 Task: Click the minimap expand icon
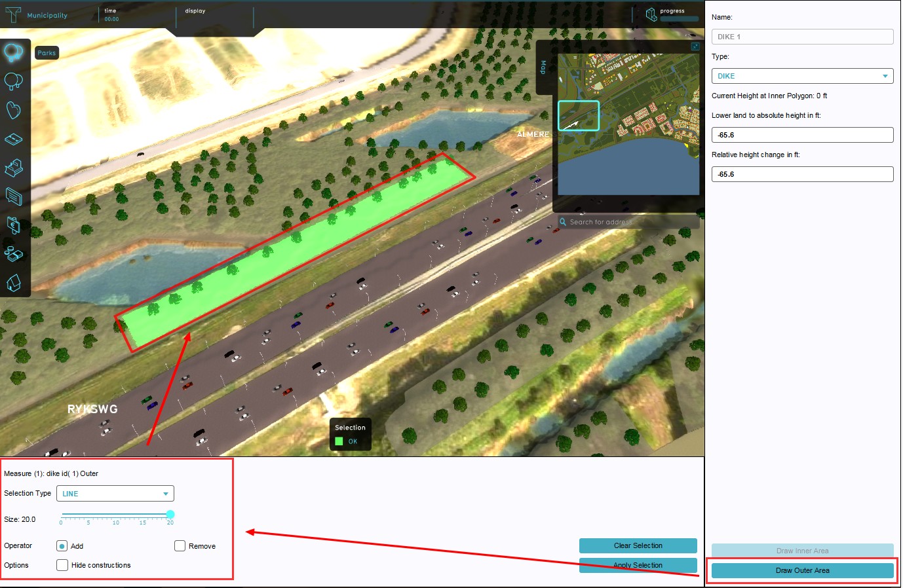(x=695, y=46)
